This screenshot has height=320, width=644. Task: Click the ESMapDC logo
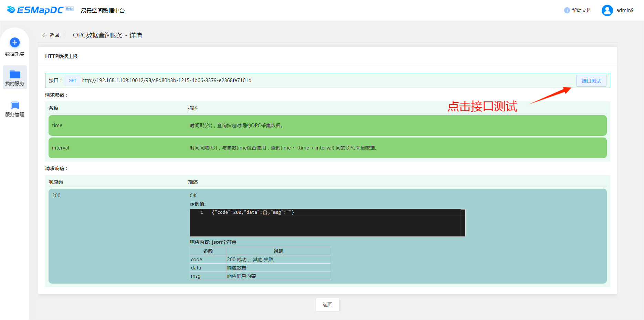pos(35,10)
